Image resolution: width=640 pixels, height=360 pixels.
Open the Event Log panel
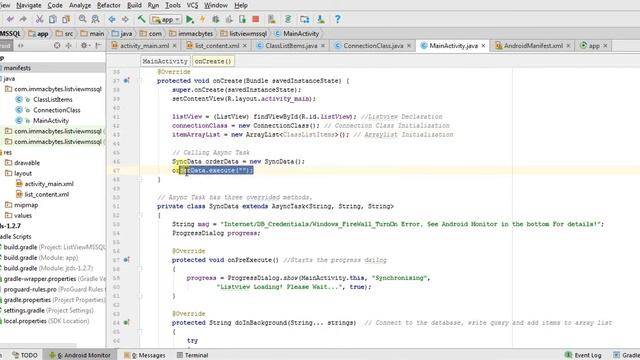pyautogui.click(x=583, y=355)
